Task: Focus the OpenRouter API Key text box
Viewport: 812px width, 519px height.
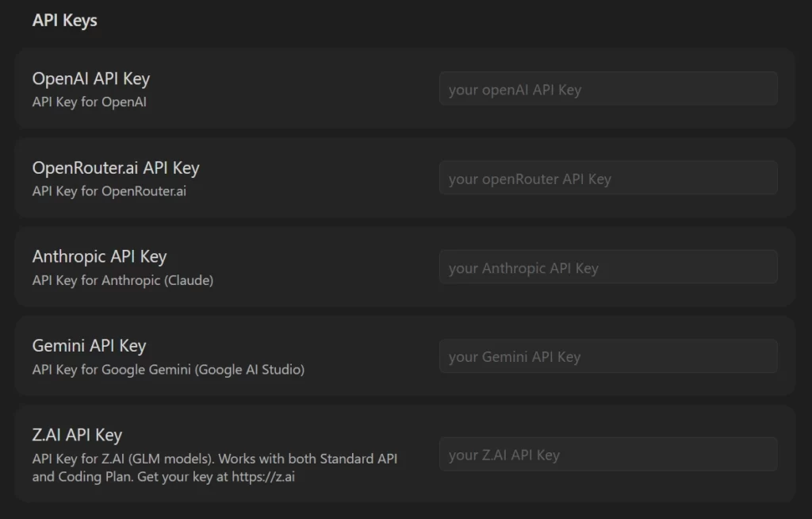Action: click(x=608, y=179)
